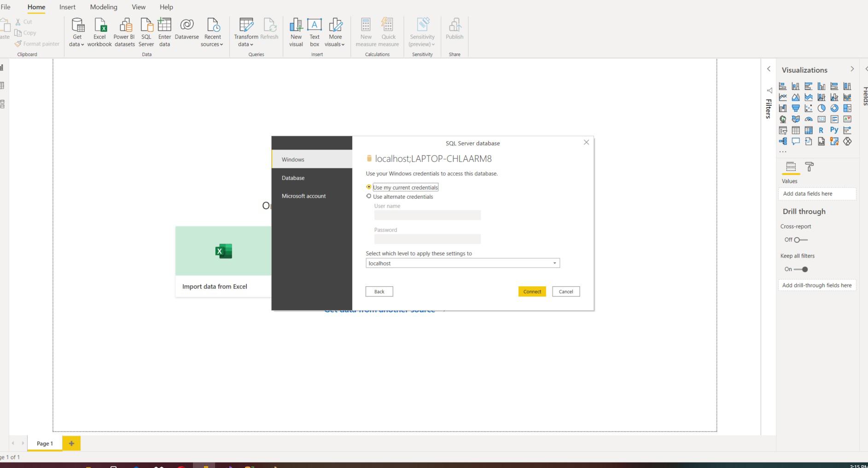Choose Line chart visualization
Screen dimensions: 868x468
point(782,97)
